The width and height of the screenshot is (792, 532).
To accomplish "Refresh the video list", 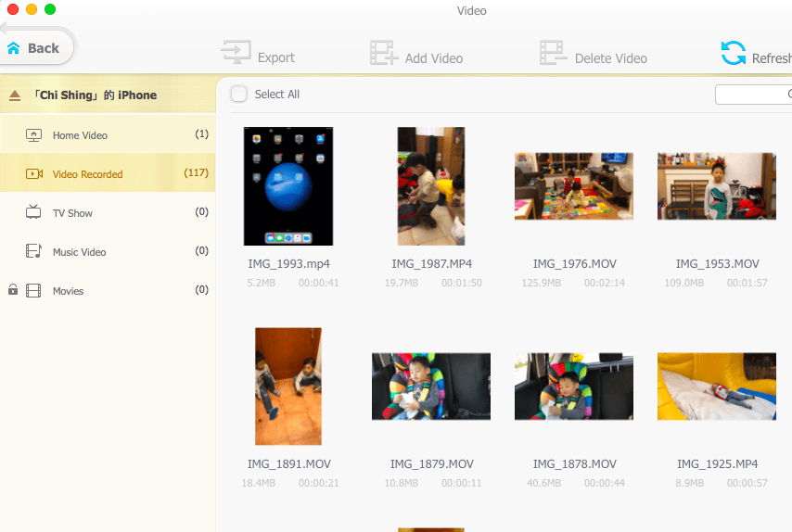I will coord(734,53).
